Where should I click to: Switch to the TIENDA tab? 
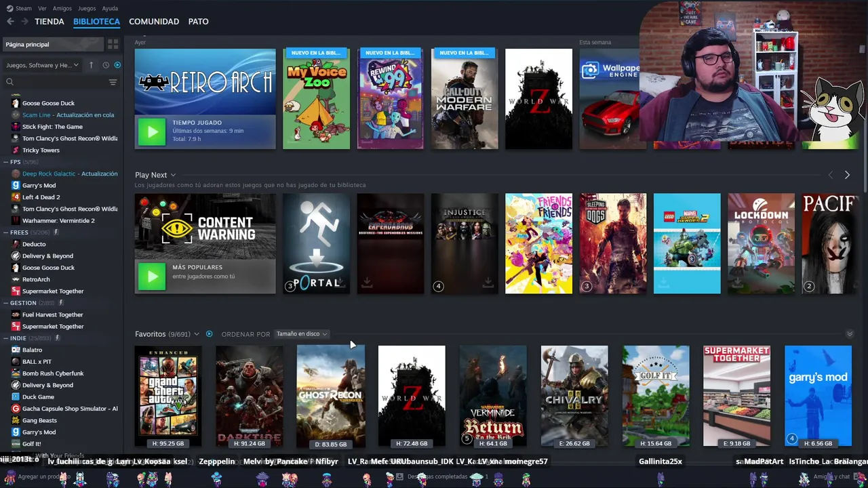[50, 22]
